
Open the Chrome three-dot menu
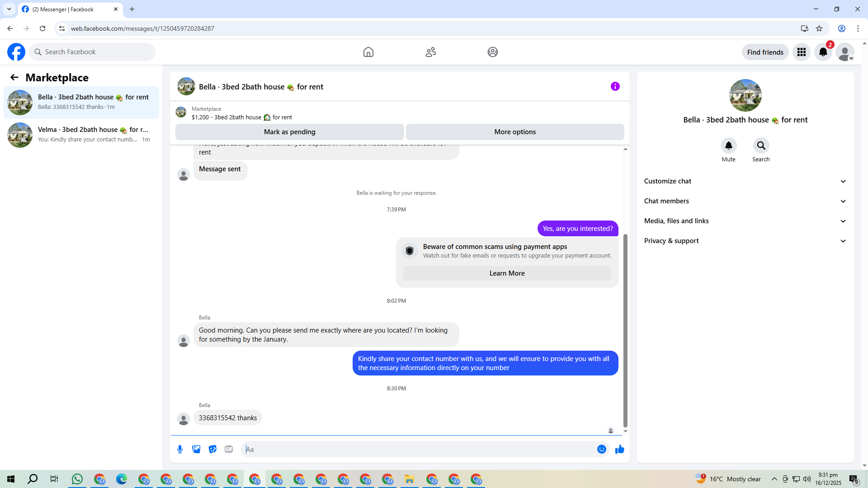[x=858, y=28]
